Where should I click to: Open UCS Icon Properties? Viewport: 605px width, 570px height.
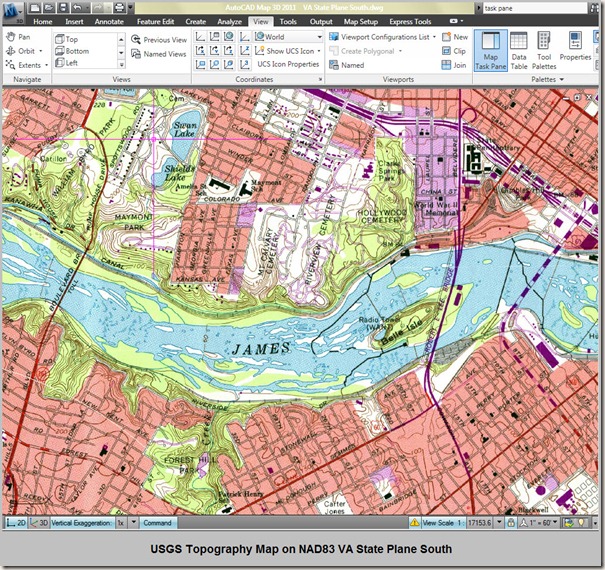click(x=288, y=64)
